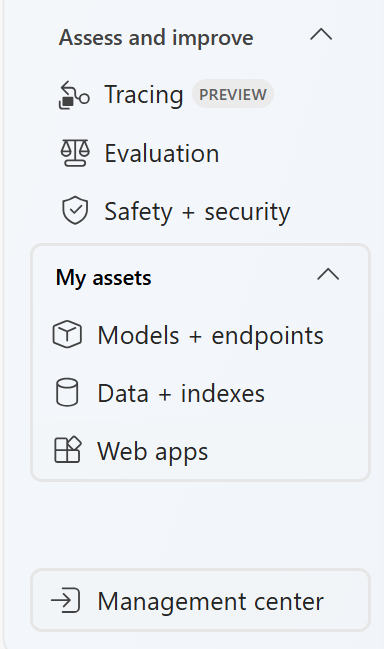This screenshot has height=649, width=384.
Task: Click the Management center arrow icon
Action: (x=66, y=601)
